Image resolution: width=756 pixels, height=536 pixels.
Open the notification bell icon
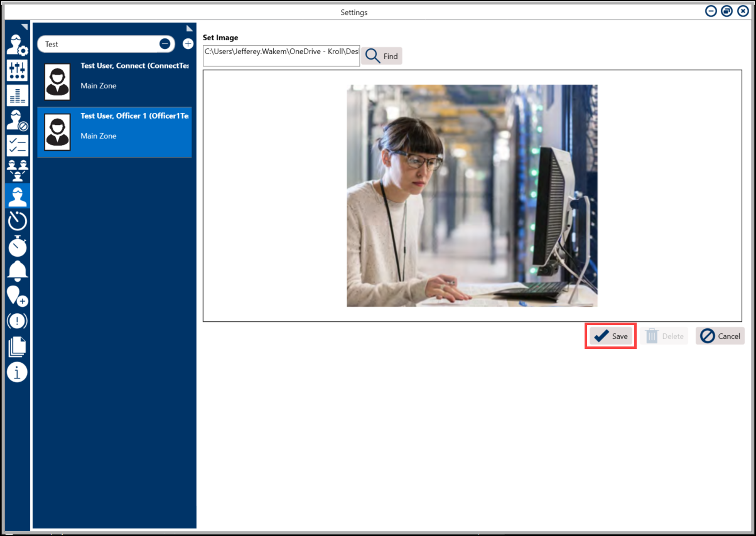click(x=17, y=271)
